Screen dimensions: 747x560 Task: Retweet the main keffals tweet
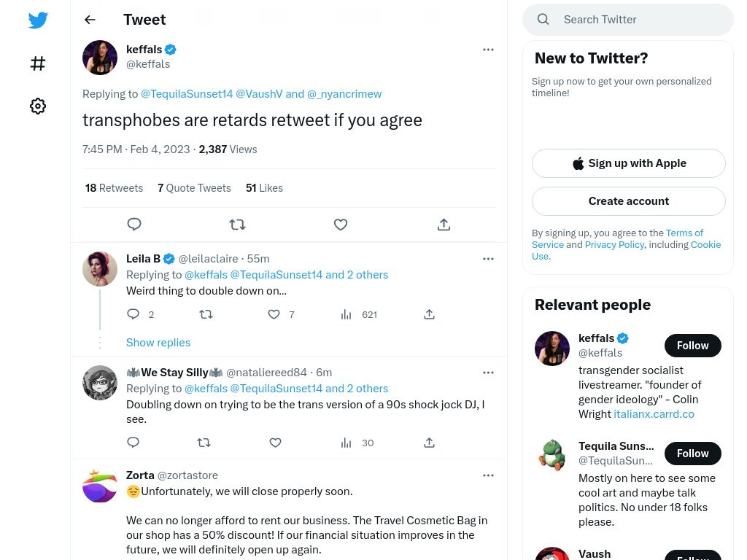[x=237, y=225]
